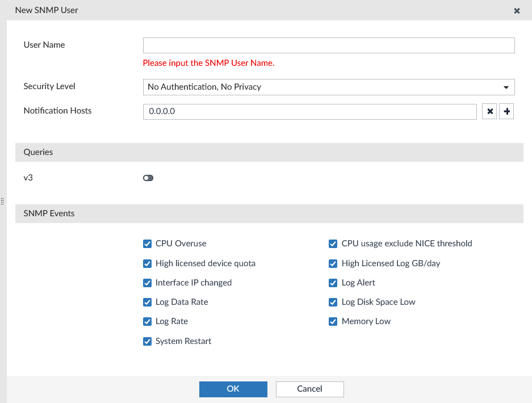The image size is (532, 403).
Task: Uncheck Log Data Rate
Action: click(147, 302)
